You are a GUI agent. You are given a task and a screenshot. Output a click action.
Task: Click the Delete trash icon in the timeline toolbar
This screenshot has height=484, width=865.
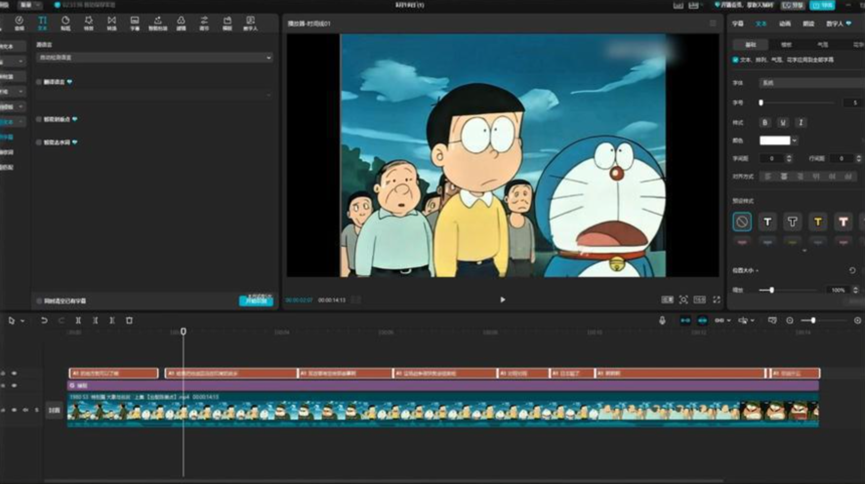[129, 320]
